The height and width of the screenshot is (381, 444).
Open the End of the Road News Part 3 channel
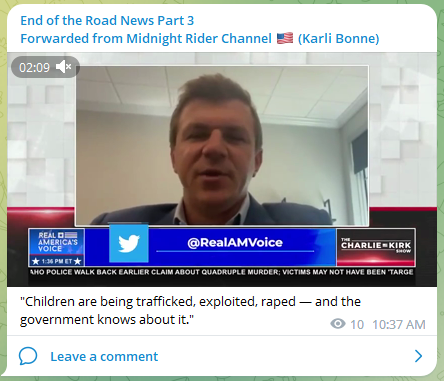click(107, 21)
